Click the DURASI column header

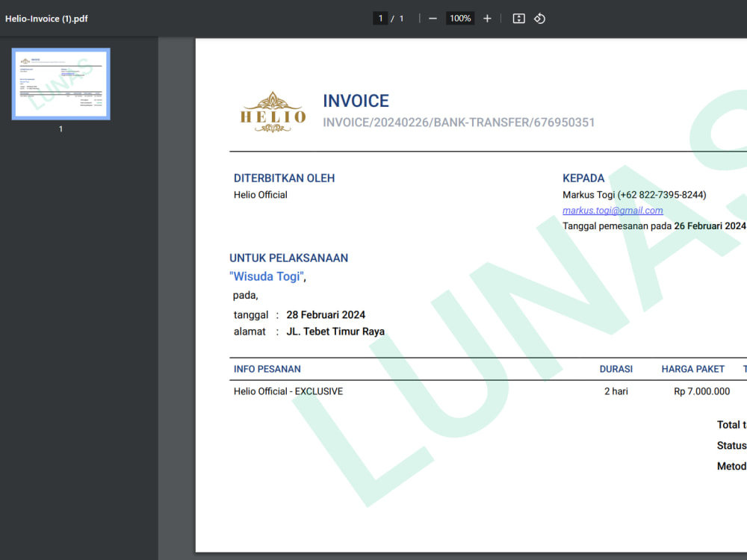pyautogui.click(x=616, y=369)
